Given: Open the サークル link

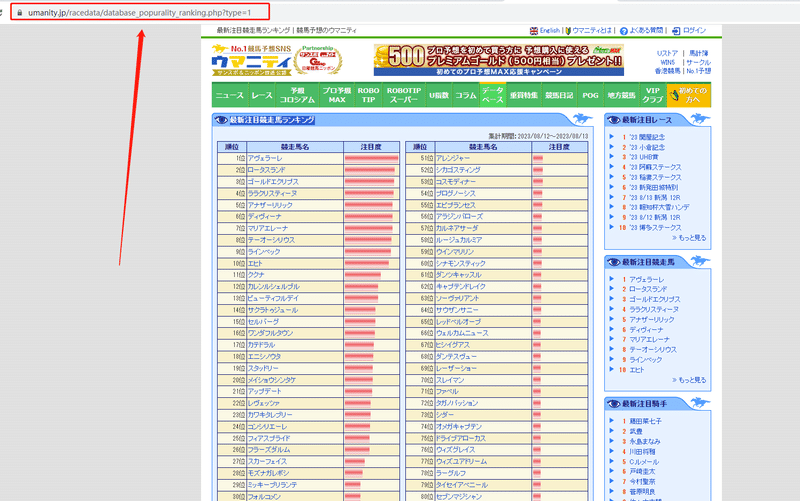Looking at the screenshot, I should [x=698, y=62].
